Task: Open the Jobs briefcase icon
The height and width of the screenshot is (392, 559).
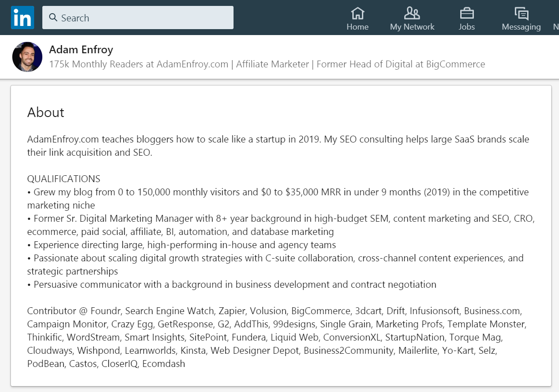Action: tap(467, 13)
